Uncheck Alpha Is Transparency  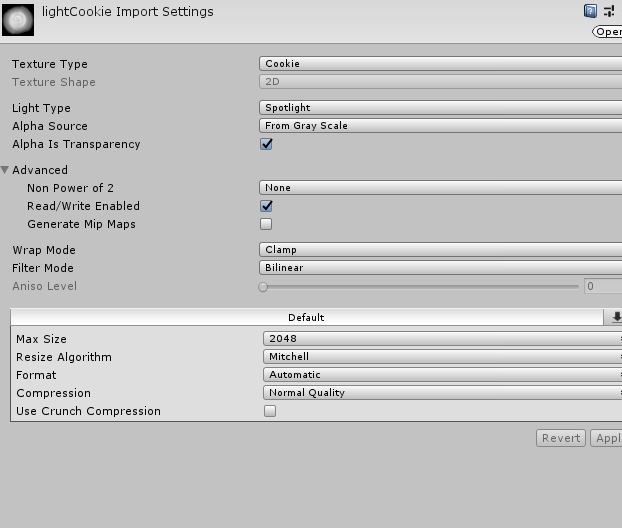coord(266,144)
